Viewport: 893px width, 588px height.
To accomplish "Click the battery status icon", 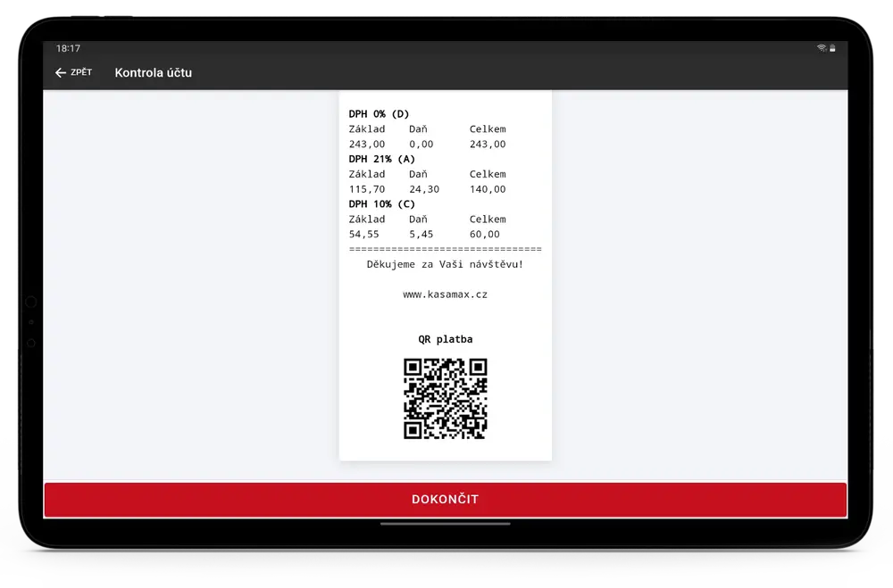I will (832, 48).
